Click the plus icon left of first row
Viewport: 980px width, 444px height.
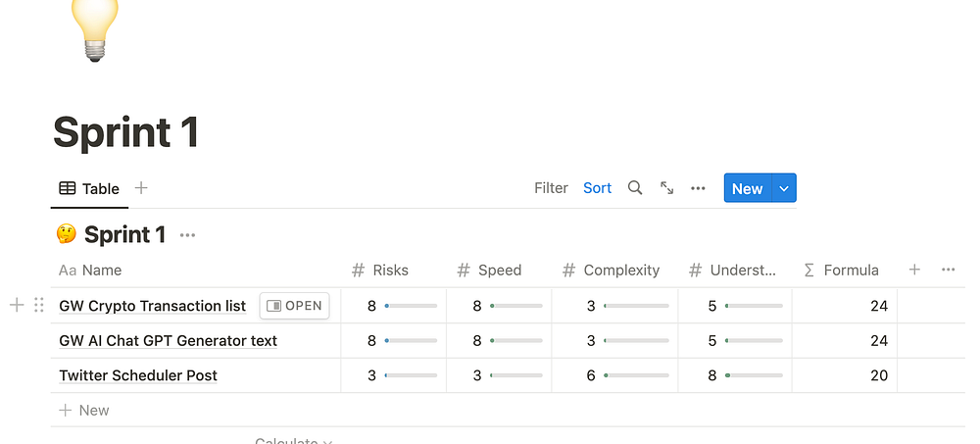click(x=17, y=305)
